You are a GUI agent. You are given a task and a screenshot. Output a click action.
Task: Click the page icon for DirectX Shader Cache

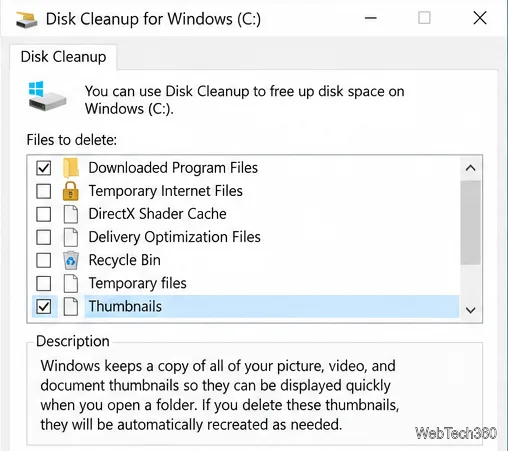click(x=71, y=214)
